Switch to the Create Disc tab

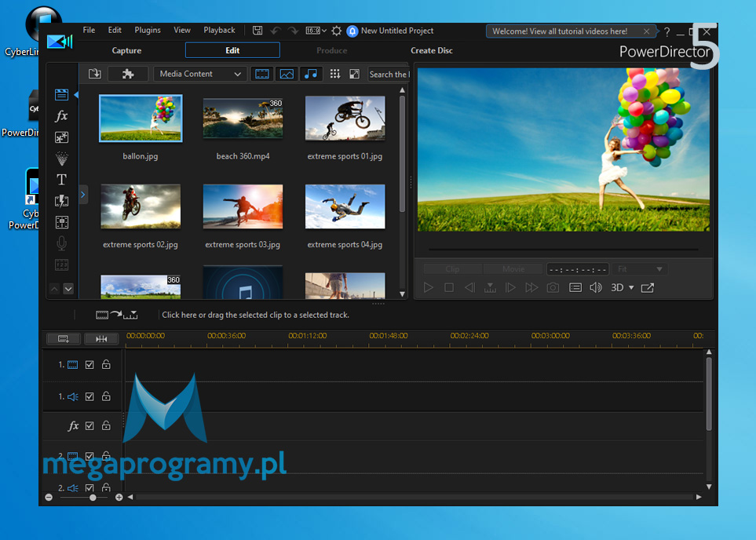432,50
